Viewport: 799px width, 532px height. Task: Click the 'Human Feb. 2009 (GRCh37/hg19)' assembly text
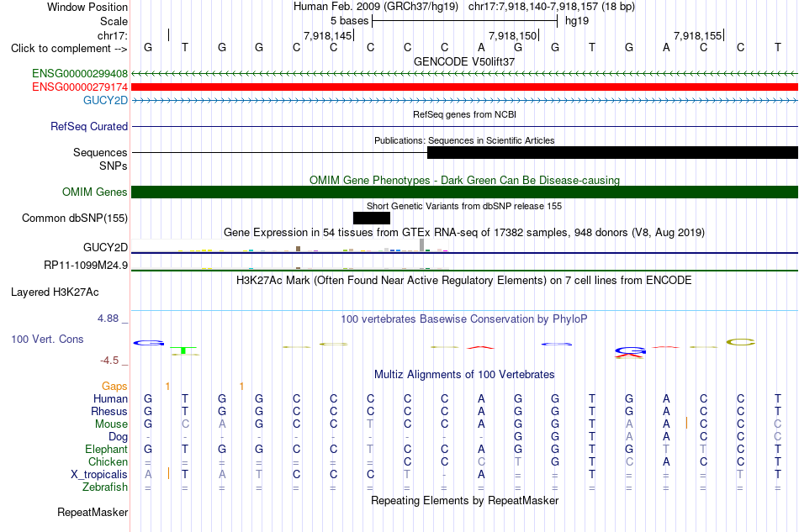click(376, 7)
